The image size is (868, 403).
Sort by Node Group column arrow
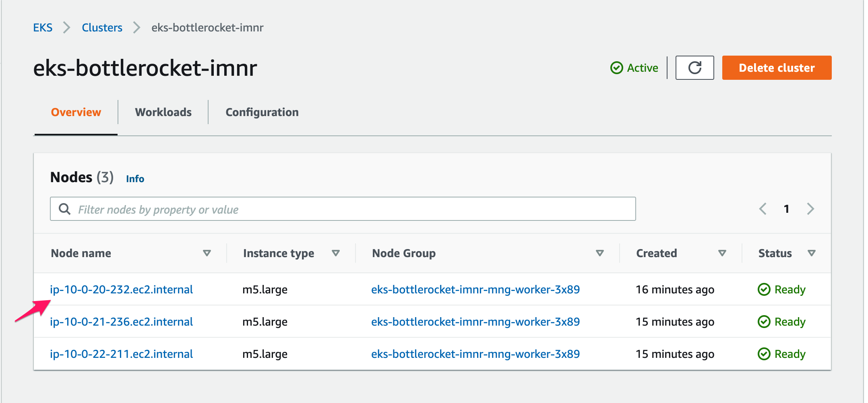599,253
